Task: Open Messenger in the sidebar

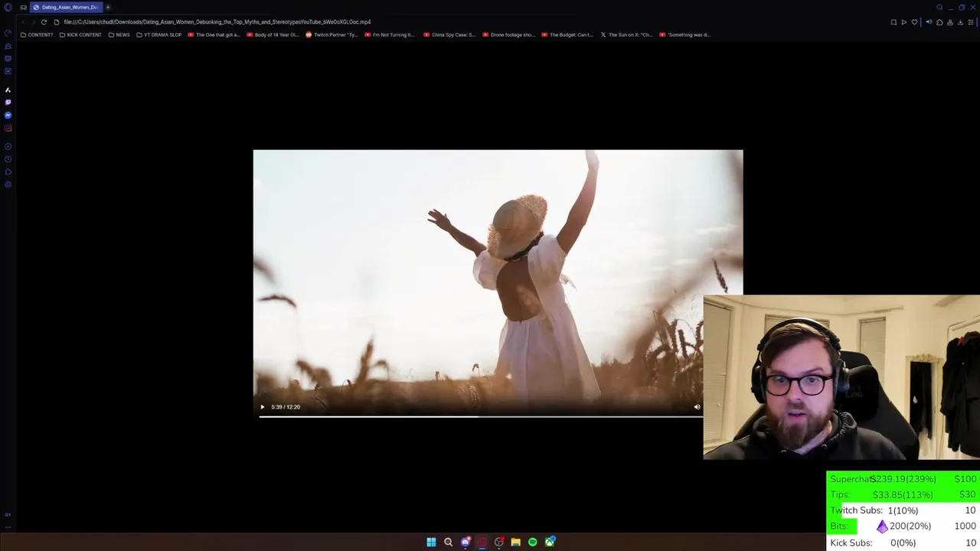Action: [8, 115]
